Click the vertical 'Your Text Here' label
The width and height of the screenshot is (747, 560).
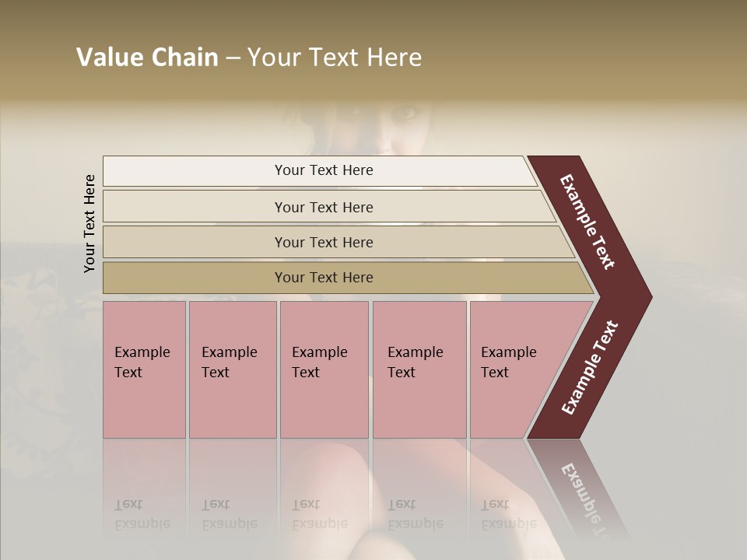[x=89, y=223]
